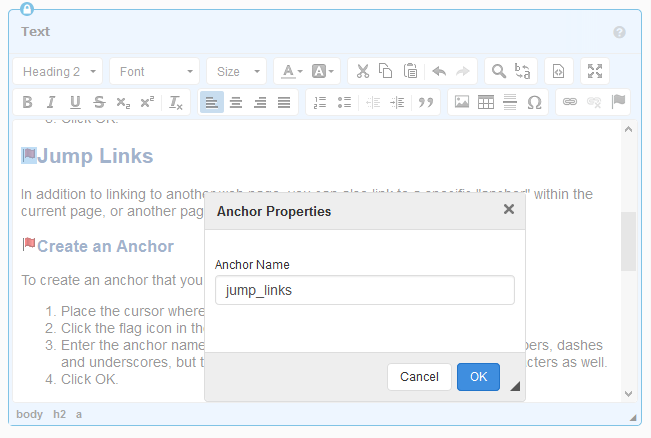Screen dimensions: 651x438
Task: Click the Cancel button in the dialog
Action: click(x=419, y=377)
